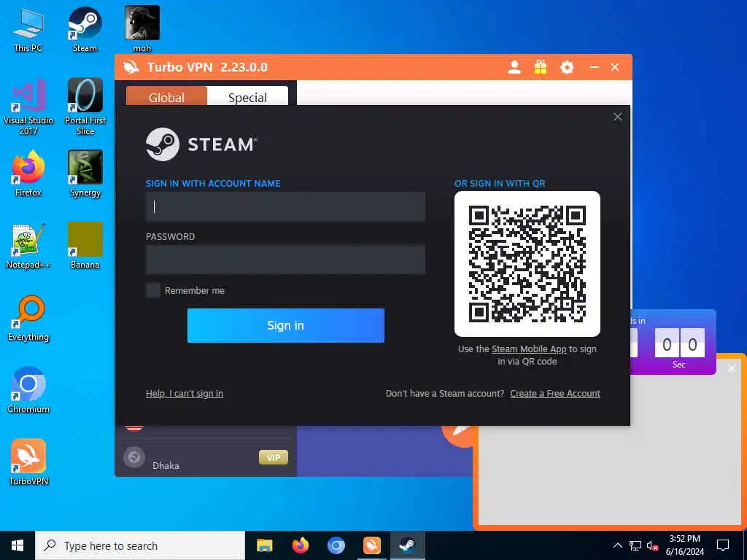This screenshot has height=560, width=747.
Task: Open the notification center icon
Action: click(x=723, y=545)
